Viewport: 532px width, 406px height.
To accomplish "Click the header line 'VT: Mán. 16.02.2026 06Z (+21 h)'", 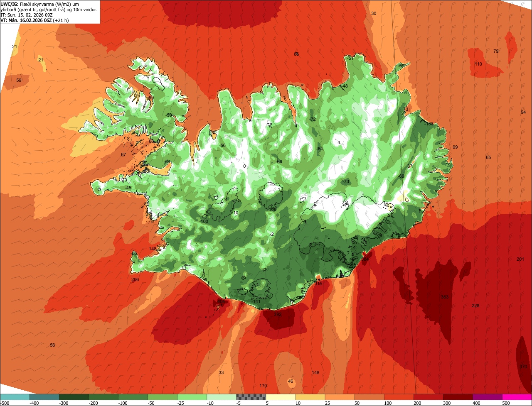I will [34, 20].
